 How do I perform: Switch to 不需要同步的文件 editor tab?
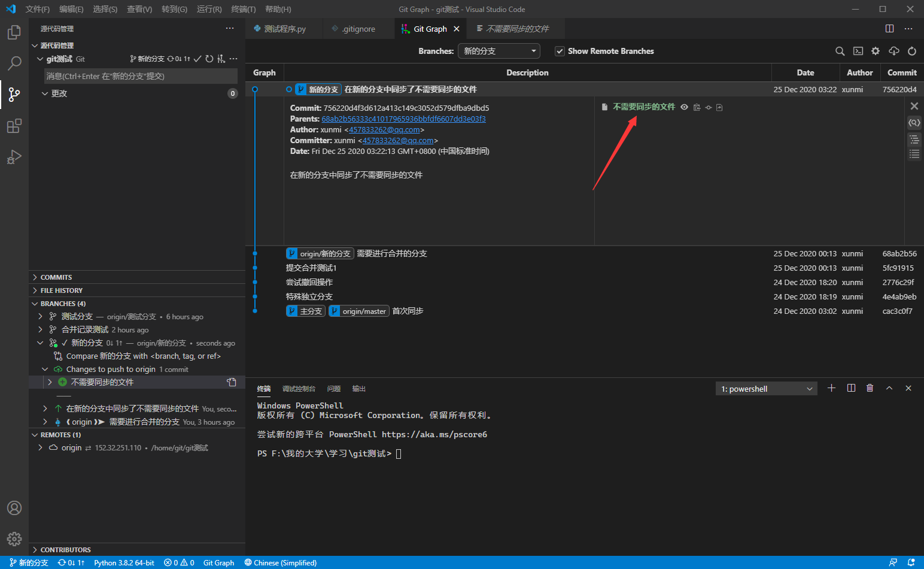pos(516,29)
